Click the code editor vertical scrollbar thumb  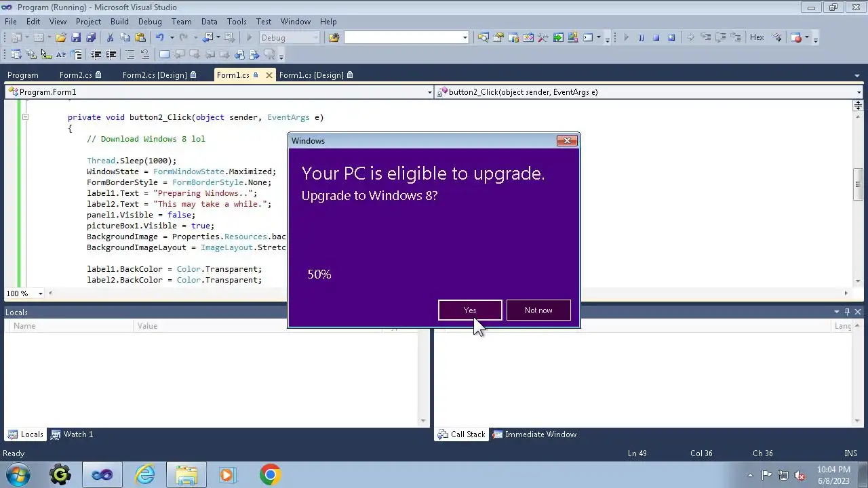pyautogui.click(x=858, y=184)
